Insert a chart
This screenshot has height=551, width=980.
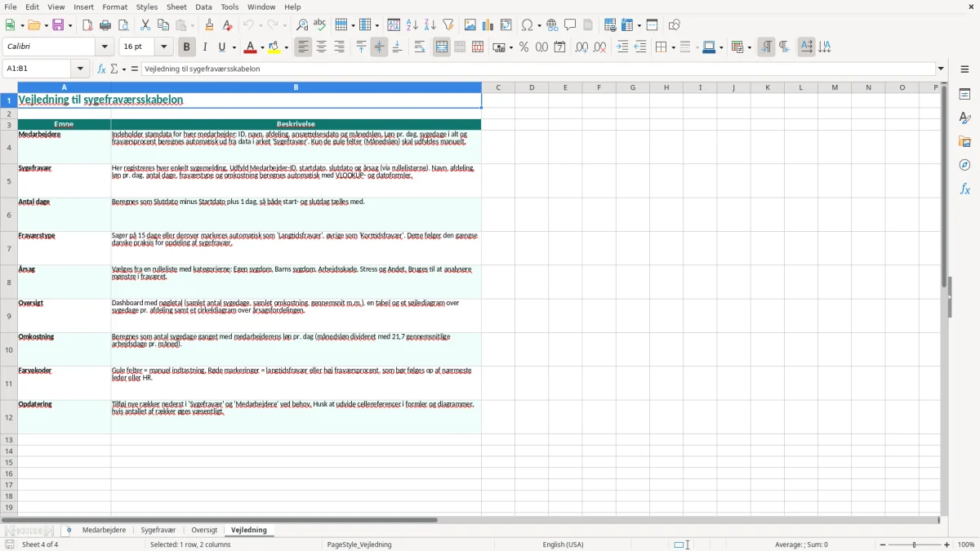[x=488, y=25]
